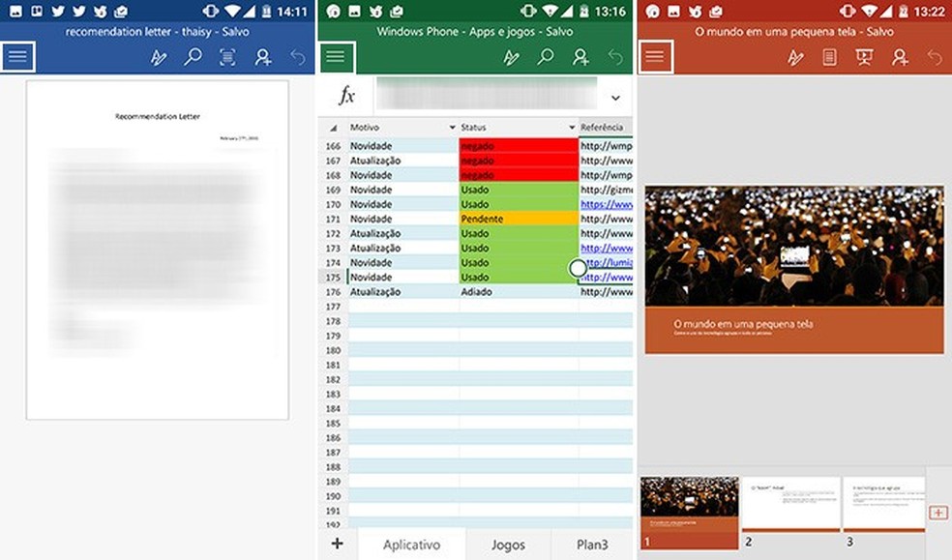Select the Pendente cell in row 171
Image resolution: width=952 pixels, height=560 pixels.
click(x=519, y=219)
